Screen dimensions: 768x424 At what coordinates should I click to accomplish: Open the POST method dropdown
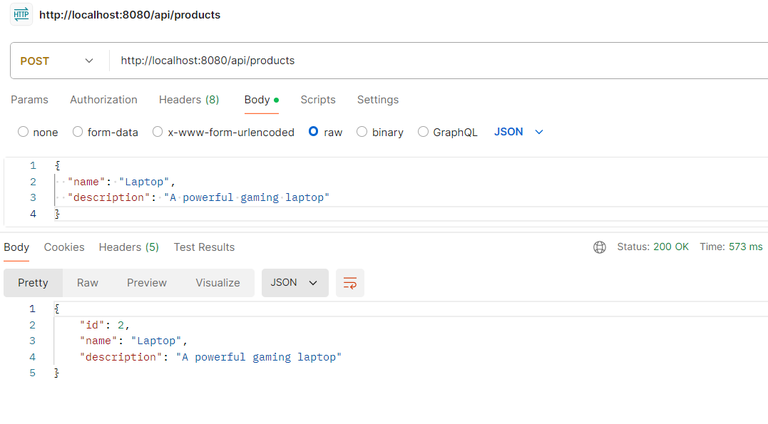pyautogui.click(x=58, y=61)
